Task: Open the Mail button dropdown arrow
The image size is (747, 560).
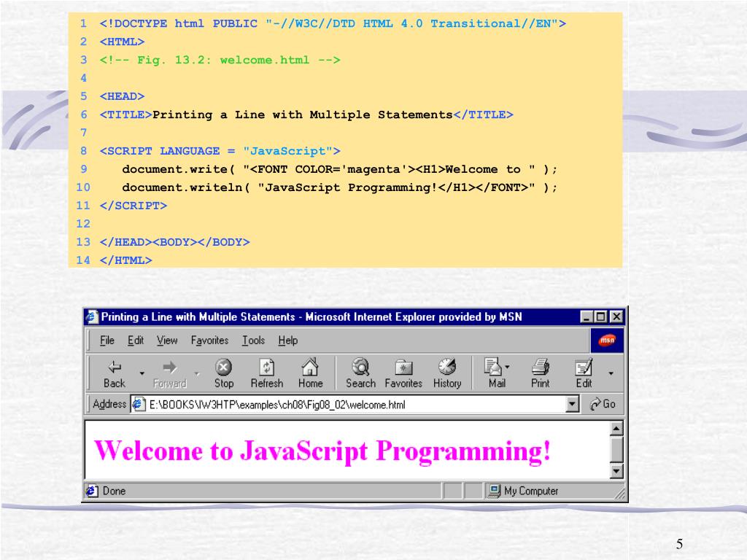Action: (507, 367)
